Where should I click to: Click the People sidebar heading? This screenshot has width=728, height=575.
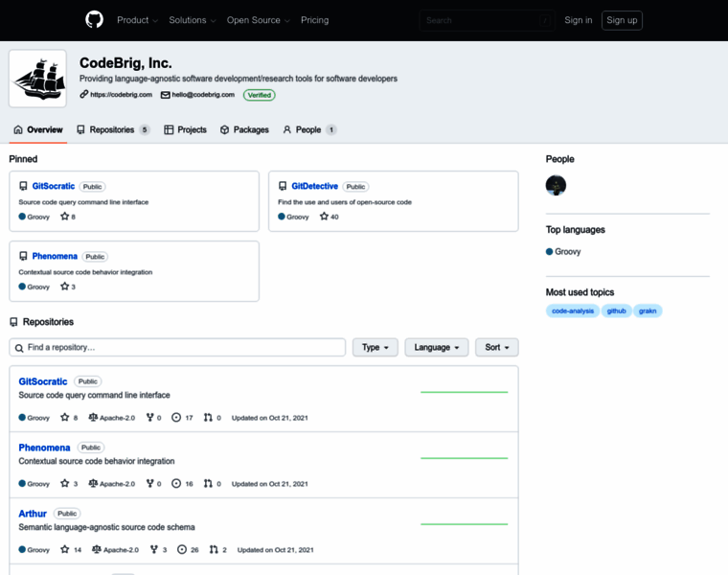[x=559, y=159]
